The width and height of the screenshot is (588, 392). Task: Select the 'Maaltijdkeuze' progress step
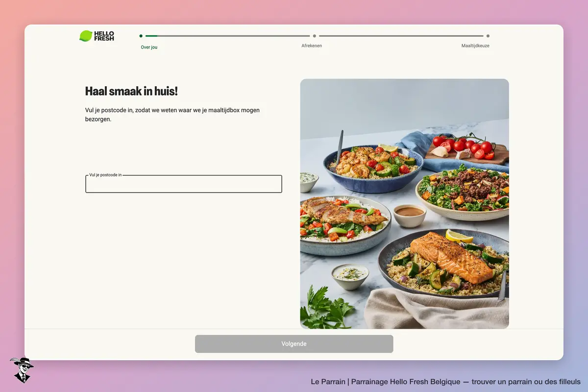[x=475, y=46]
